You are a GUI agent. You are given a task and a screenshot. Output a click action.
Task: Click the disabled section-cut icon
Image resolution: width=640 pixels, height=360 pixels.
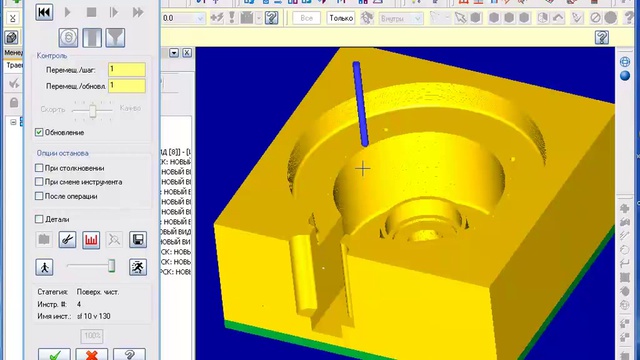click(x=114, y=240)
